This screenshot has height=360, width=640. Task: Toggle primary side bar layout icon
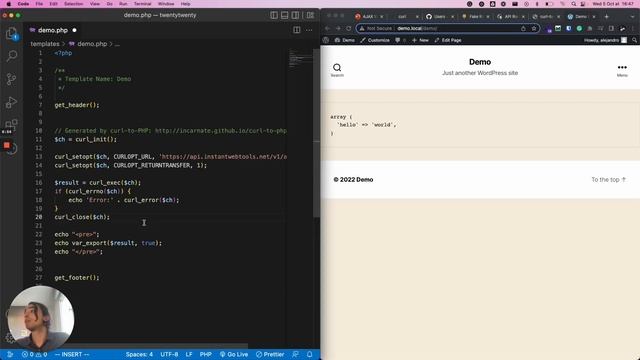(x=274, y=15)
